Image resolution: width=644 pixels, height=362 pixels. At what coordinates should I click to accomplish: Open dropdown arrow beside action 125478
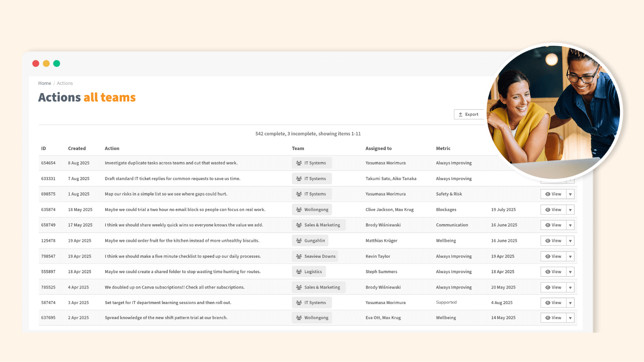(570, 241)
